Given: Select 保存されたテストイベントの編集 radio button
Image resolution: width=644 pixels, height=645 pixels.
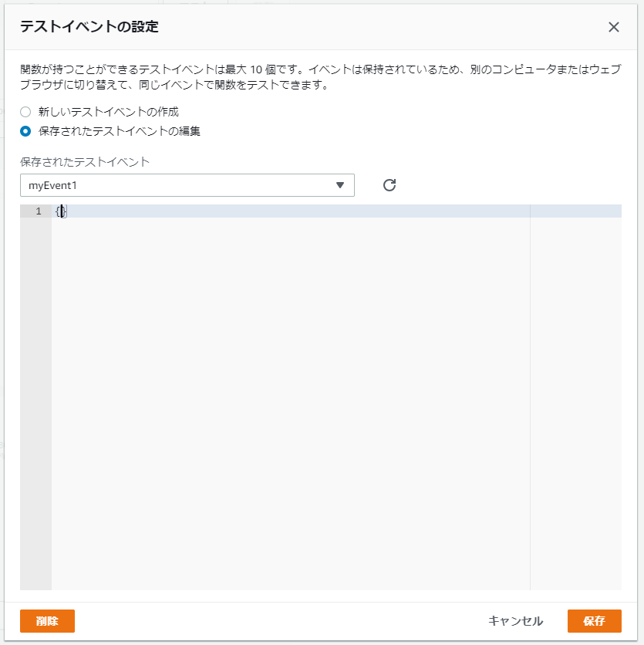Looking at the screenshot, I should click(x=25, y=131).
